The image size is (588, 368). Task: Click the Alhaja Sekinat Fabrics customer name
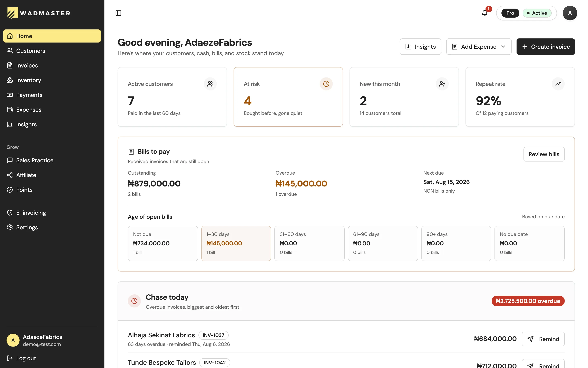(161, 335)
